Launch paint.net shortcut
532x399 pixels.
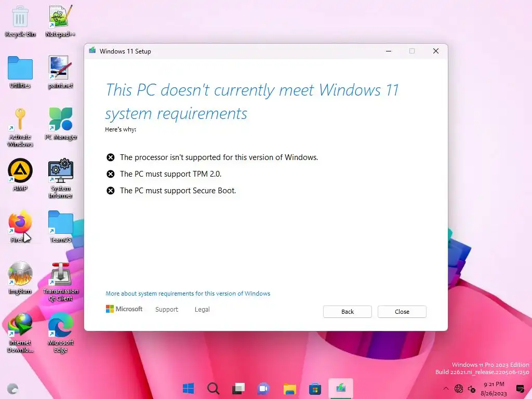pos(60,72)
